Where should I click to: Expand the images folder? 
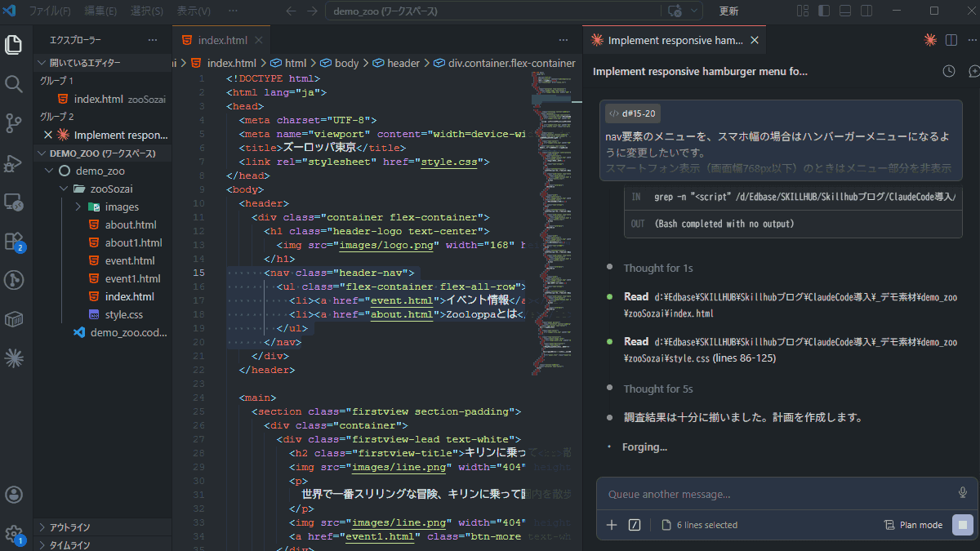pyautogui.click(x=78, y=207)
